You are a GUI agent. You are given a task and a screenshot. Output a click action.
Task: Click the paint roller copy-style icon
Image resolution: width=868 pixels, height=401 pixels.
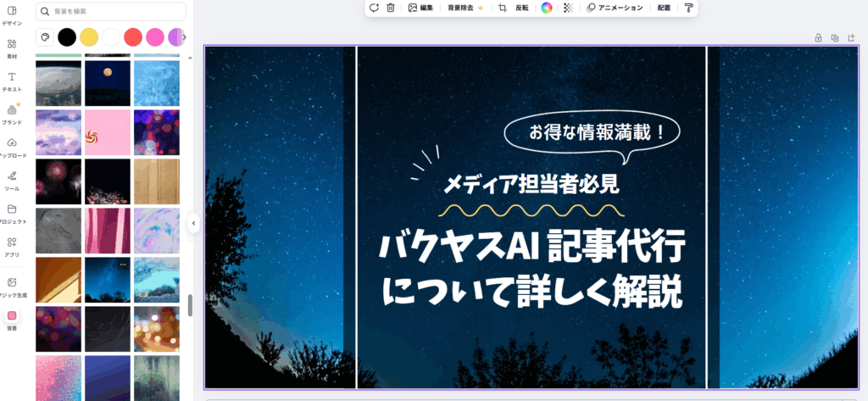pyautogui.click(x=688, y=8)
